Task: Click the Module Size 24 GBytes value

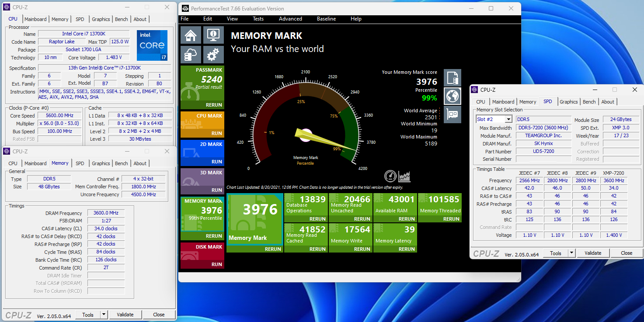Action: (x=621, y=120)
